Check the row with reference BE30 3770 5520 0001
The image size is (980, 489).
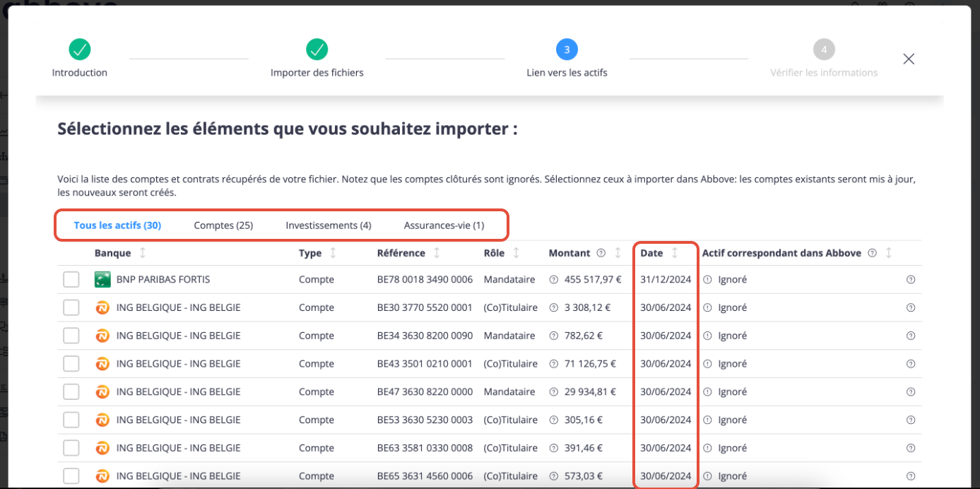[x=71, y=307]
